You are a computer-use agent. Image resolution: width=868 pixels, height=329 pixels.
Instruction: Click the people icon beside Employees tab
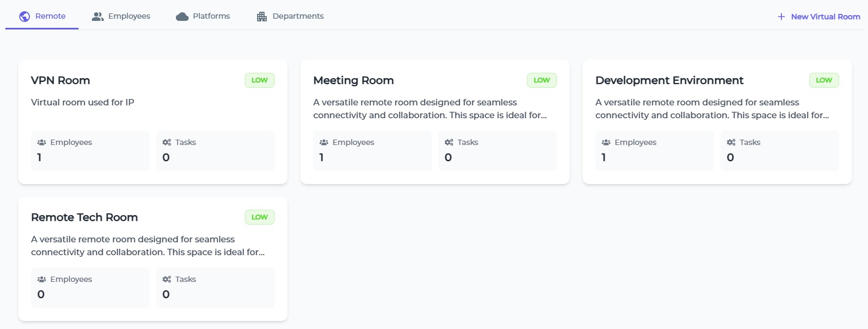click(97, 17)
